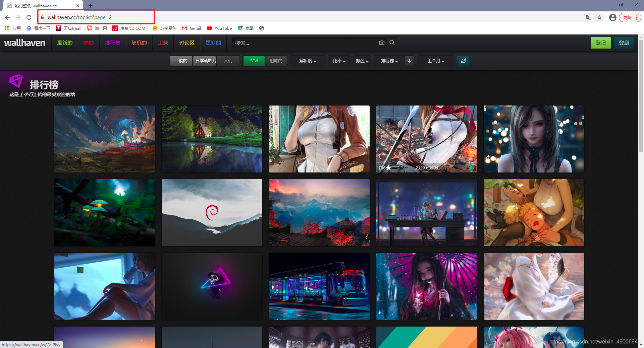Open the pink umbrella girl wallpaper
The image size is (644, 348).
click(427, 286)
